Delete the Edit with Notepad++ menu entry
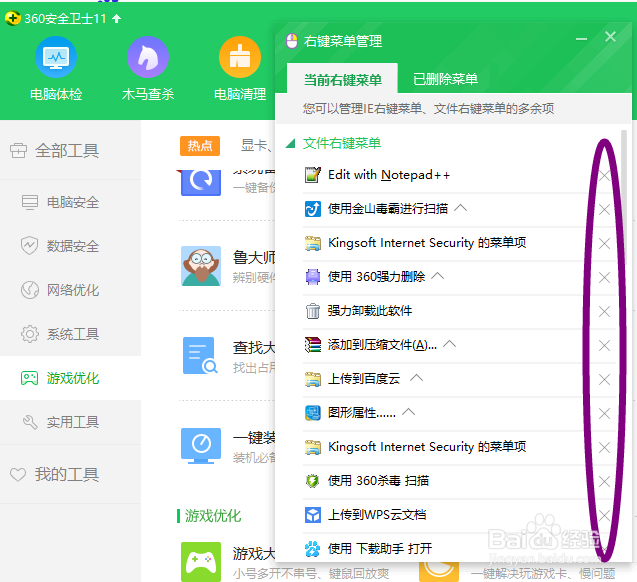This screenshot has width=637, height=582. [x=604, y=175]
